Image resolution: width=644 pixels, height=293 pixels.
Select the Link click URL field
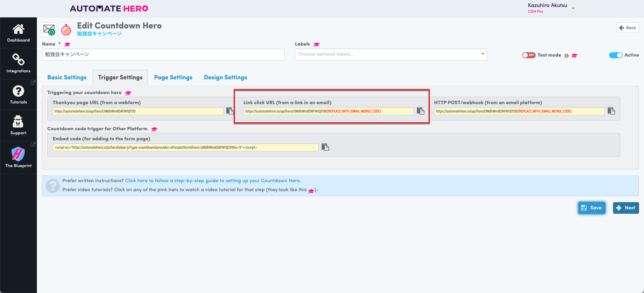coord(329,111)
